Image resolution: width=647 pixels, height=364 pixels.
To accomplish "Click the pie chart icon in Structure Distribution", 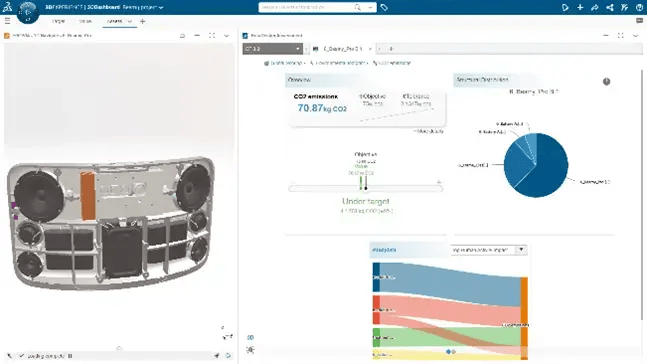I will point(607,82).
